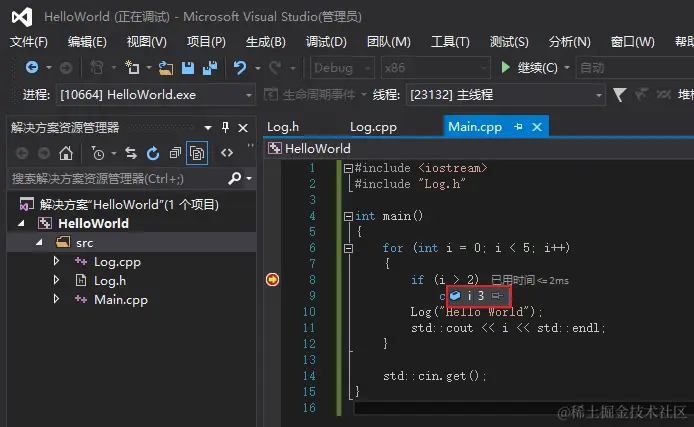Viewport: 694px width, 427px height.
Task: Open the 文件(F) menu
Action: pyautogui.click(x=29, y=42)
